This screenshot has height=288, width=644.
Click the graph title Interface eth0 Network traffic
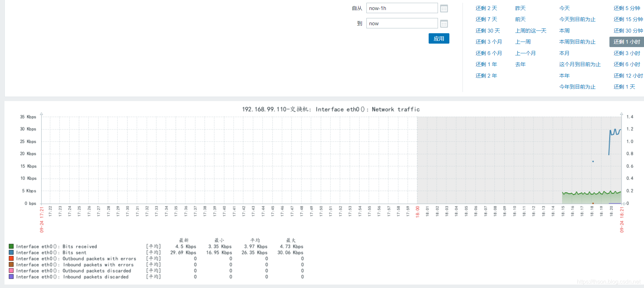[331, 109]
